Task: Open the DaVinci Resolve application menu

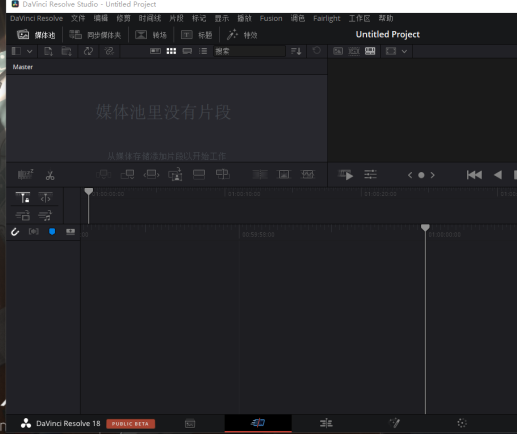Action: [x=36, y=18]
